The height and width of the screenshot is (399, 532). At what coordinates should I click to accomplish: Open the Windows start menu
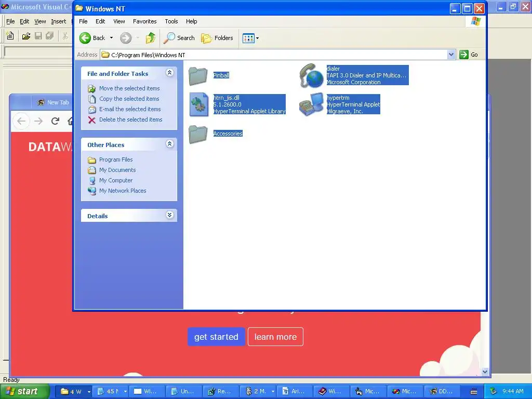pos(24,392)
